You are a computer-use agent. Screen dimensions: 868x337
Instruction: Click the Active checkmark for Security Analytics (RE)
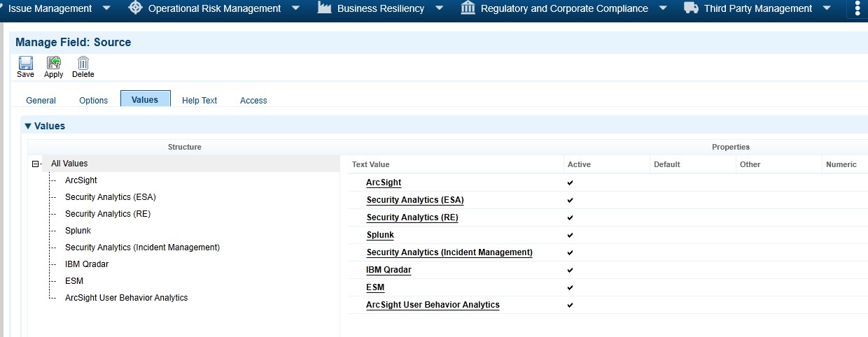point(570,217)
